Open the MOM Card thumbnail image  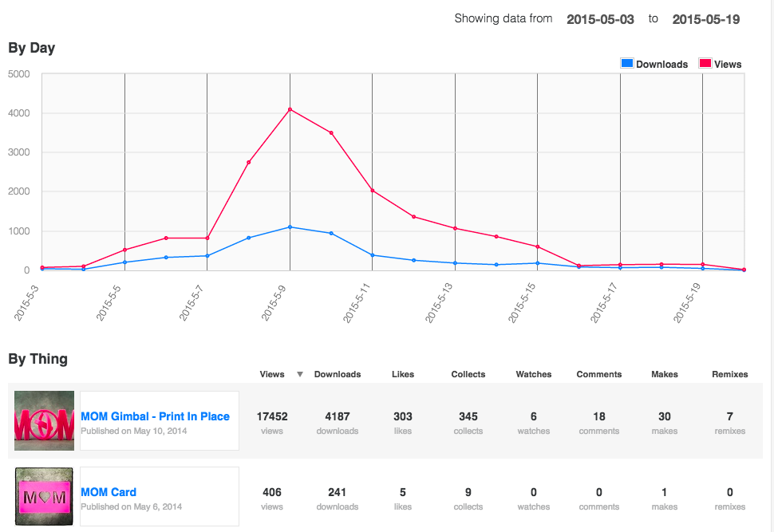(x=45, y=496)
